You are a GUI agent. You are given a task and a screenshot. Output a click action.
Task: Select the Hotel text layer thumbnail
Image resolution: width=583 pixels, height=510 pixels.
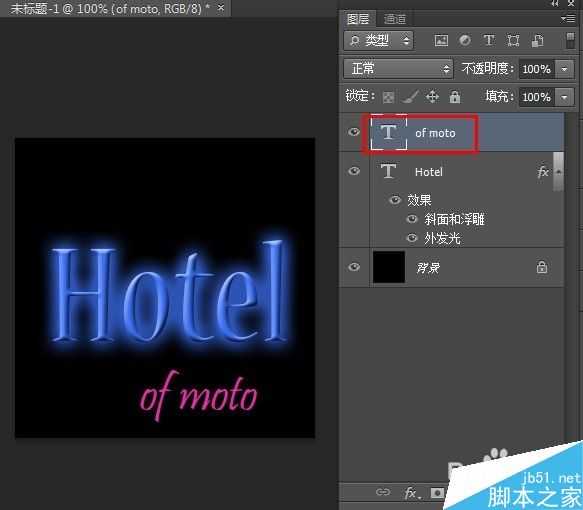(389, 171)
